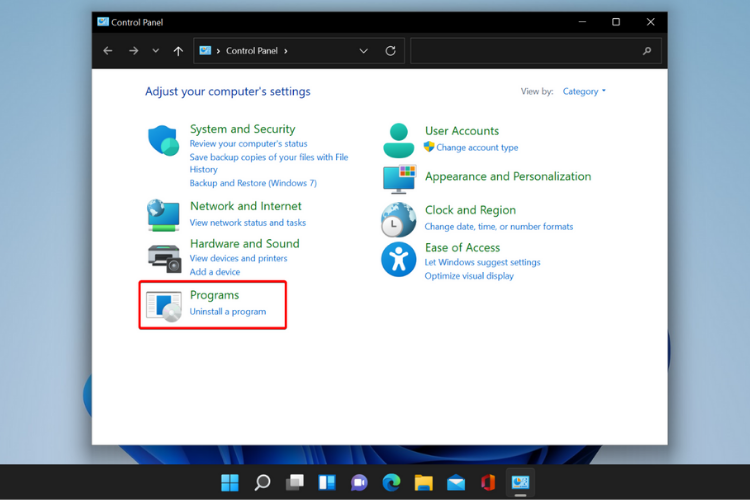Expand the View by Category dropdown
750x500 pixels.
(x=584, y=92)
